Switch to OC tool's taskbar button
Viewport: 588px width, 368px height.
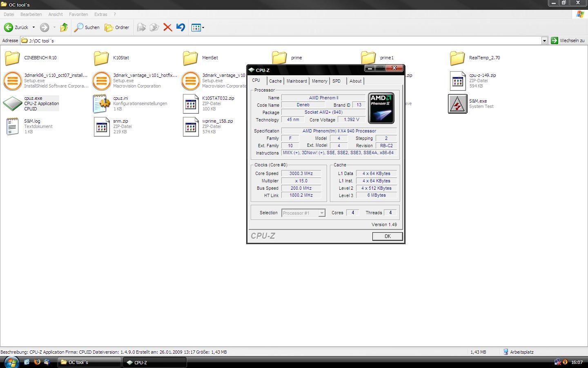pos(89,362)
